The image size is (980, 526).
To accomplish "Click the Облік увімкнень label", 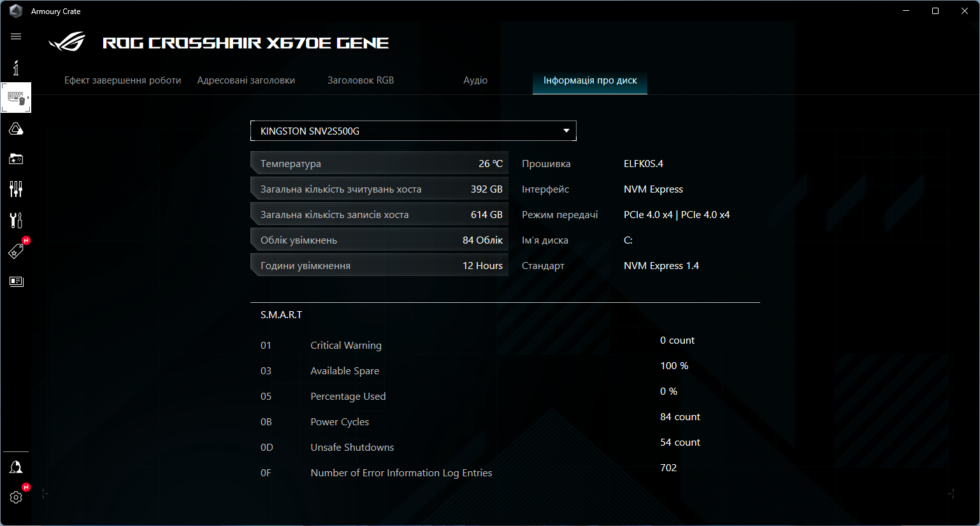I will (x=299, y=240).
